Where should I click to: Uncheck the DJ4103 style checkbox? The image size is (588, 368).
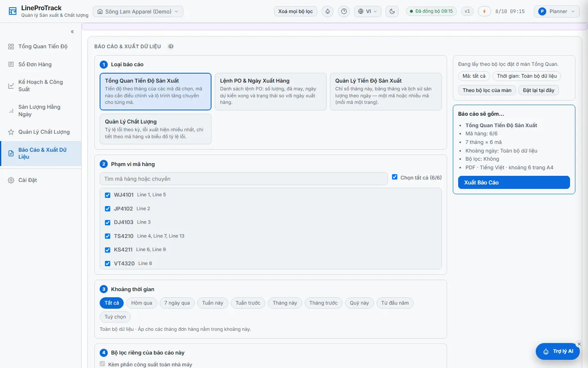pyautogui.click(x=108, y=222)
